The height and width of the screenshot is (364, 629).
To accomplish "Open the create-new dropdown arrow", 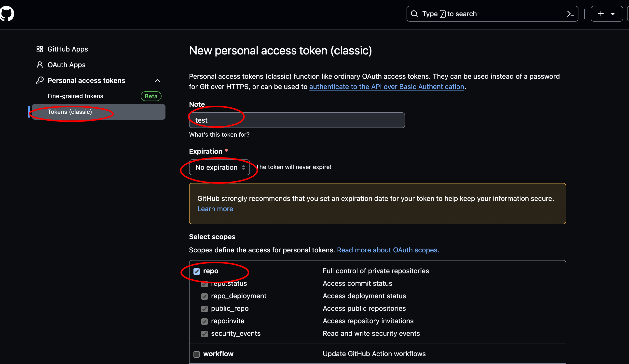I will [613, 14].
